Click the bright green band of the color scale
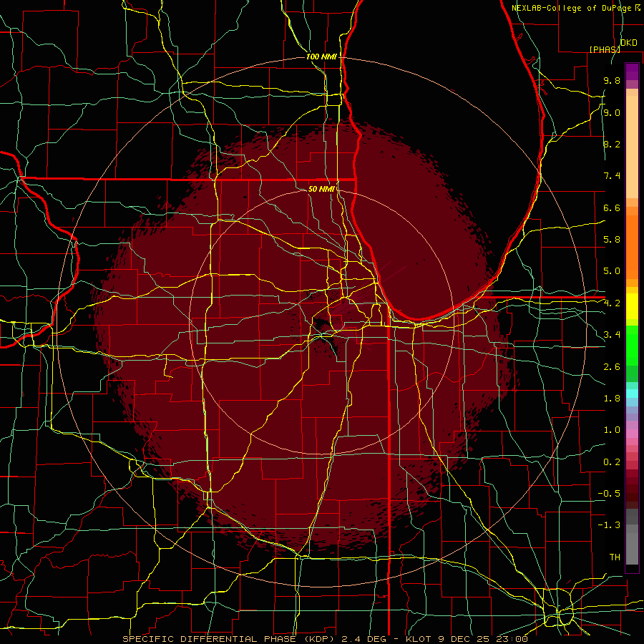Screen dimensions: 644x644 [632, 346]
